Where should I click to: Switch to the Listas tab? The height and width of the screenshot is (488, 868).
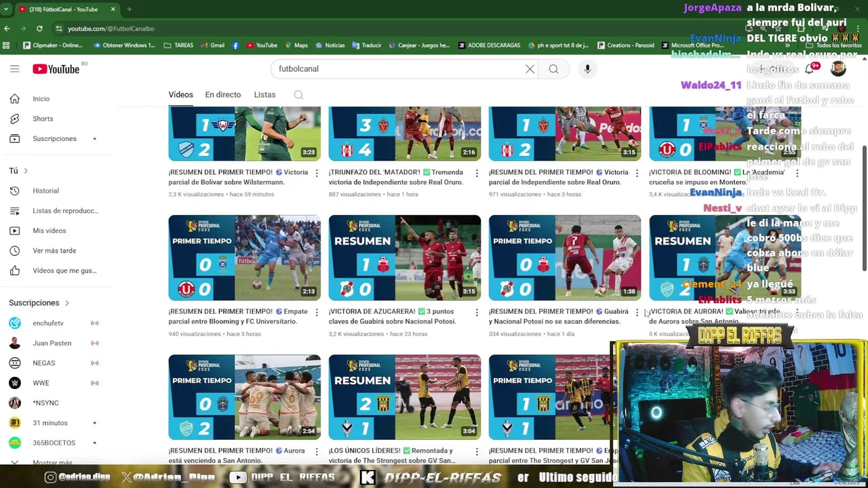point(264,95)
